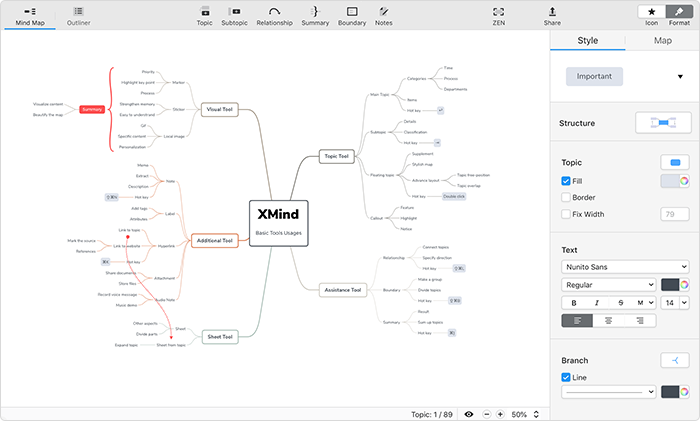Open the Notes tool
The height and width of the screenshot is (421, 700).
click(383, 16)
